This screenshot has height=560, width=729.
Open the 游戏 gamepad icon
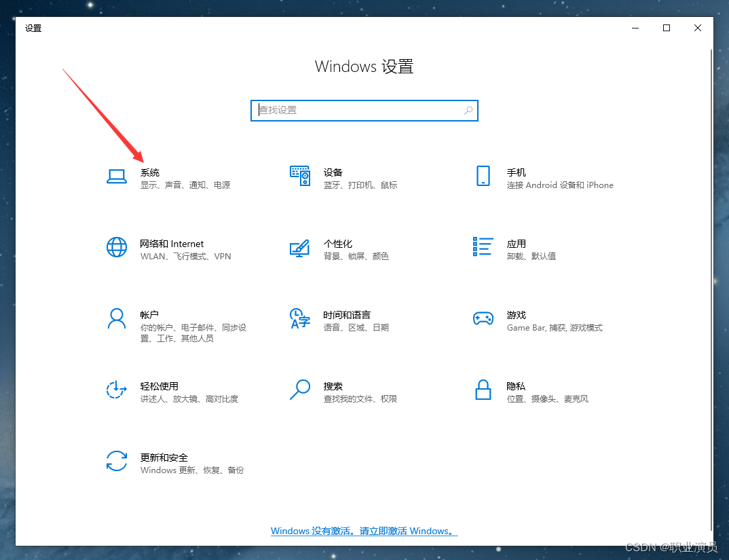(x=483, y=318)
